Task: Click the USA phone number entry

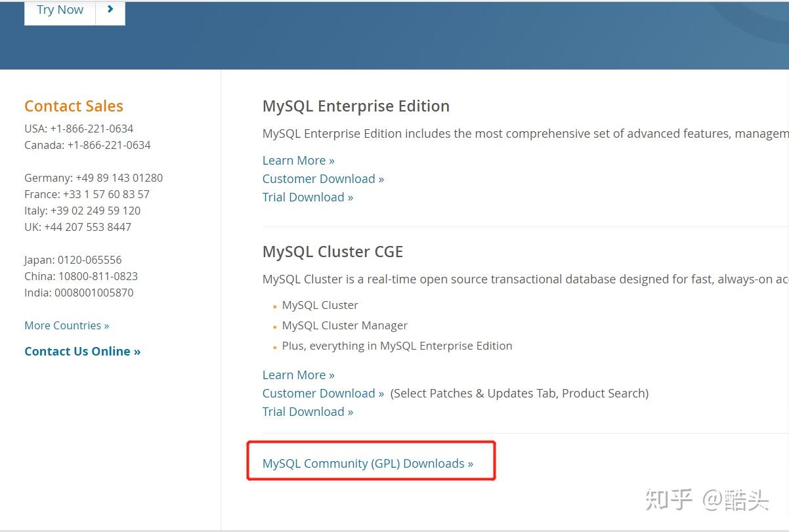Action: [79, 129]
